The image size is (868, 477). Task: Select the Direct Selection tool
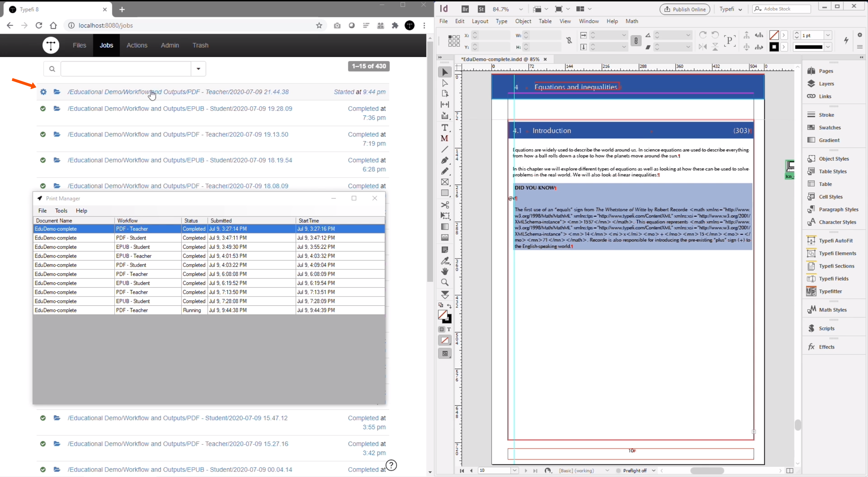pyautogui.click(x=445, y=83)
